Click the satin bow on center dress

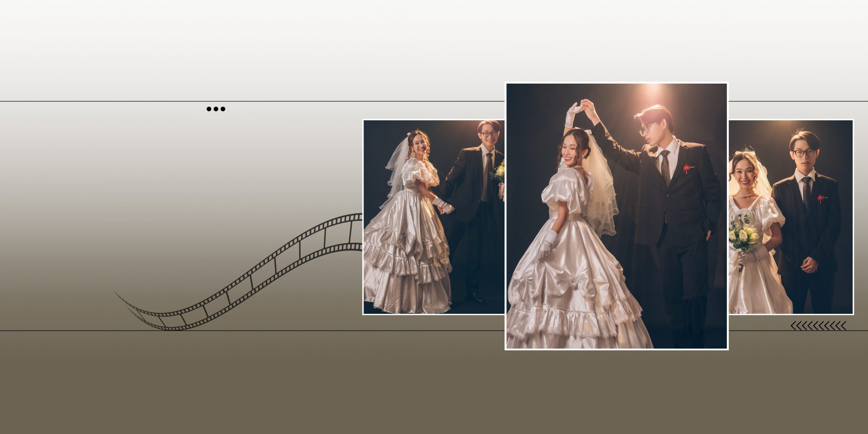pyautogui.click(x=575, y=283)
